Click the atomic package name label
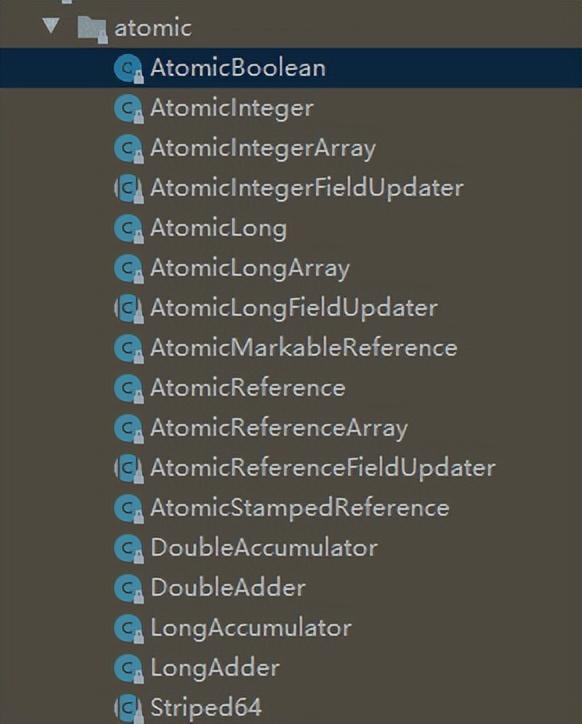Screen dimensions: 582x724 [152, 28]
